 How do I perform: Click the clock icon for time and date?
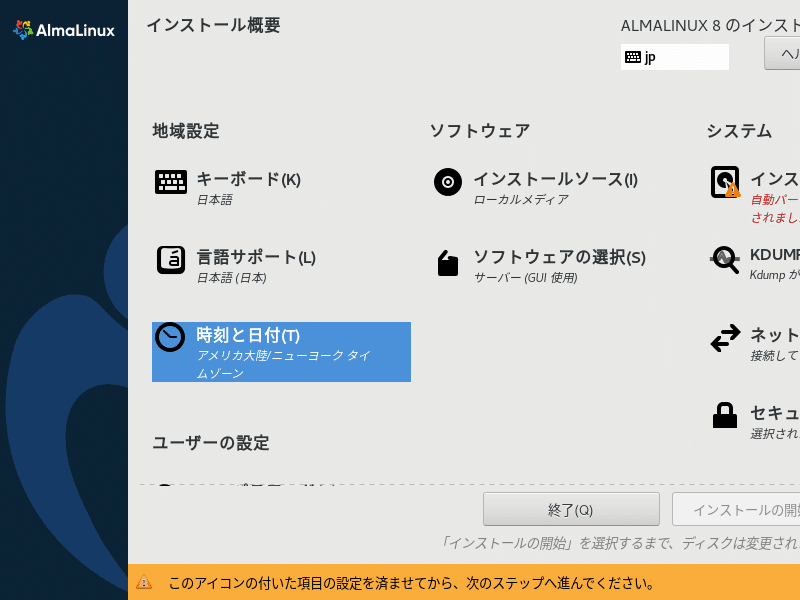[170, 337]
